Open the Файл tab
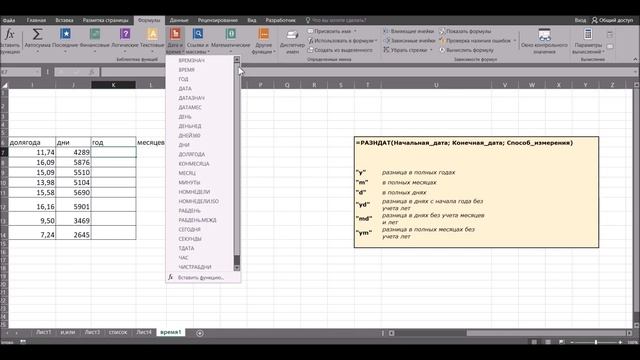This screenshot has height=360, width=640. click(x=9, y=20)
